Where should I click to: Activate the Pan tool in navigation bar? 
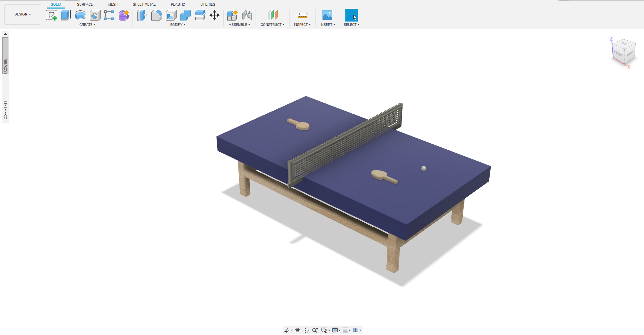coord(306,330)
